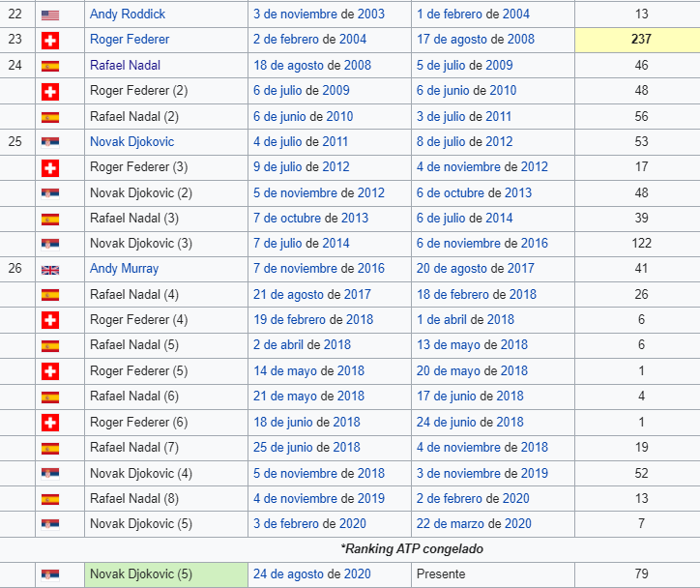Open the 13 de mayo de 2018 date link
700x588 pixels.
pyautogui.click(x=472, y=345)
